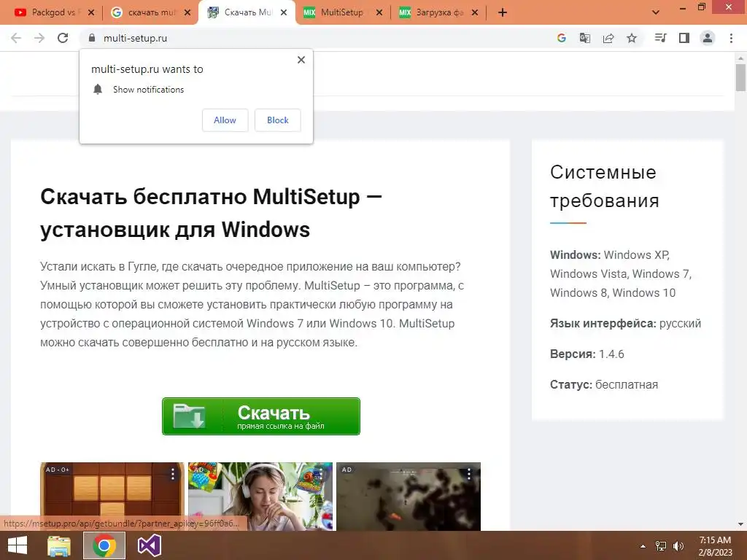747x560 pixels.
Task: Open the girl with headphones ad thumbnail
Action: pos(260,496)
